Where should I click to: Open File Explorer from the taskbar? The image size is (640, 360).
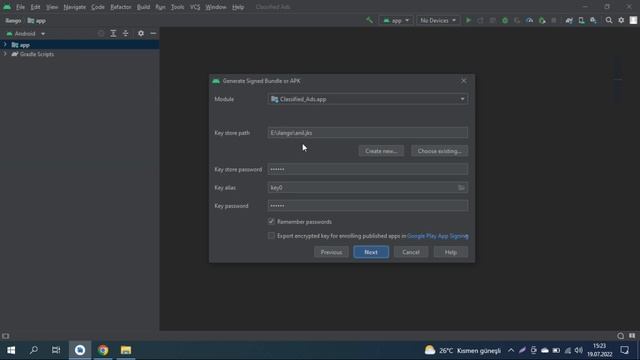pyautogui.click(x=126, y=350)
